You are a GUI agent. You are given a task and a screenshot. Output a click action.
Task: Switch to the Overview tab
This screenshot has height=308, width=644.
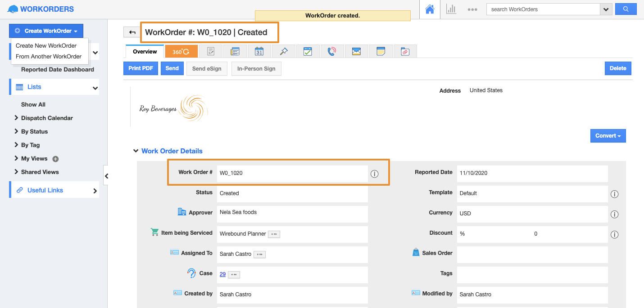[x=145, y=52]
